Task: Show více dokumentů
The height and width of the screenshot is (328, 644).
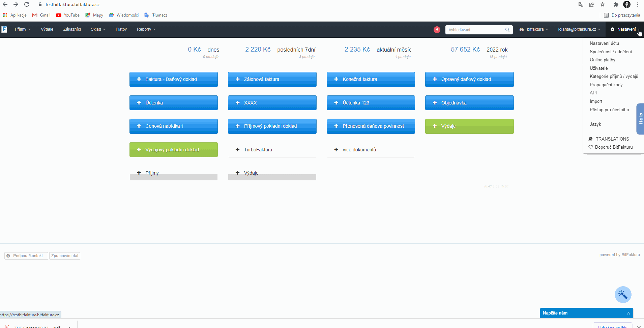Action: click(x=371, y=150)
